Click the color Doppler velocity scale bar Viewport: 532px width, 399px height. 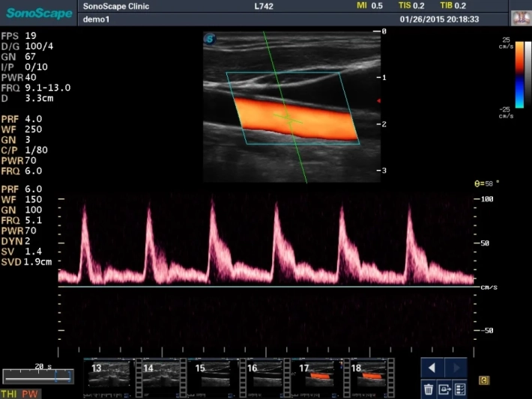click(x=519, y=75)
